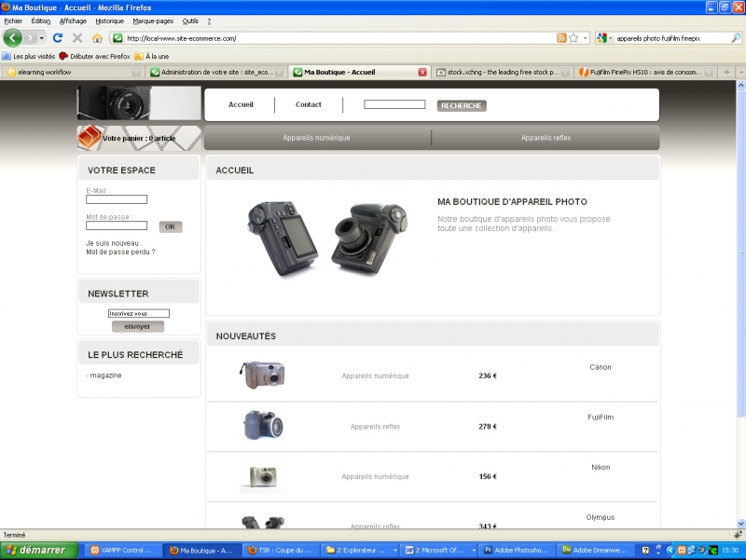This screenshot has height=560, width=746.
Task: Focus the address bar URL field
Action: coord(340,38)
